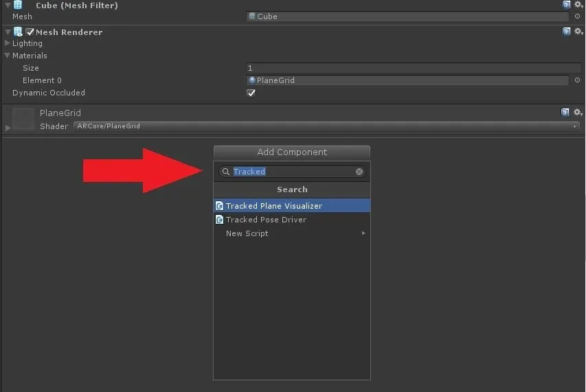Viewport: 586px width, 392px height.
Task: Click the Size label under Materials
Action: tap(31, 68)
